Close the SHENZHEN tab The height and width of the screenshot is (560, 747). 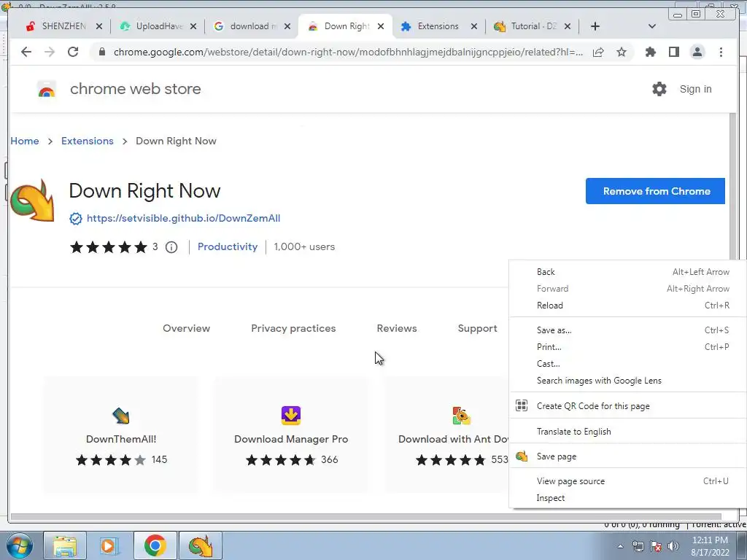tap(99, 27)
